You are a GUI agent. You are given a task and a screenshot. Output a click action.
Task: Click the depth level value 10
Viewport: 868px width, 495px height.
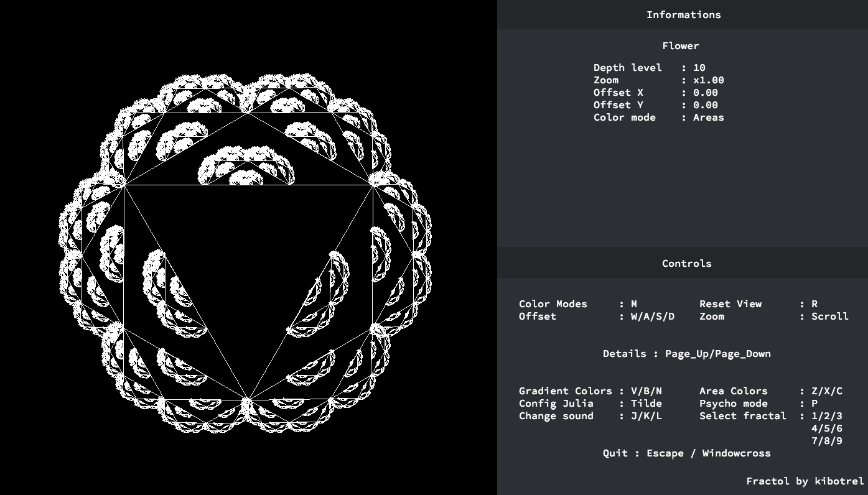pyautogui.click(x=699, y=67)
